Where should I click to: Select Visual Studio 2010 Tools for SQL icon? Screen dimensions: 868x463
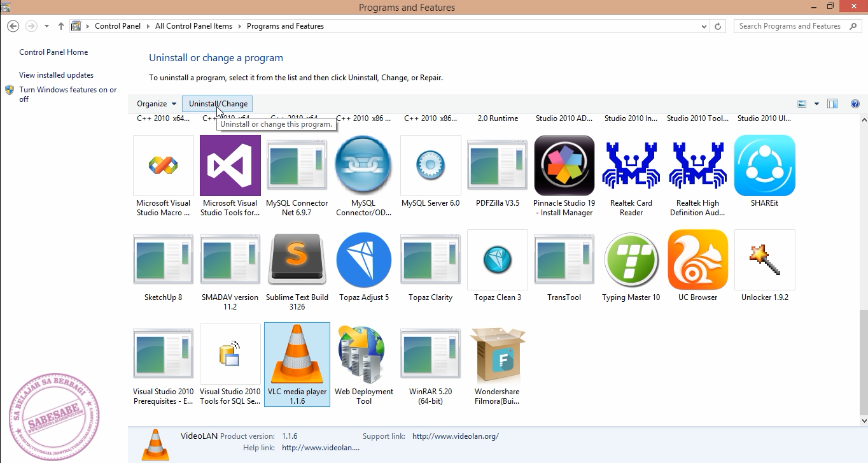(230, 354)
